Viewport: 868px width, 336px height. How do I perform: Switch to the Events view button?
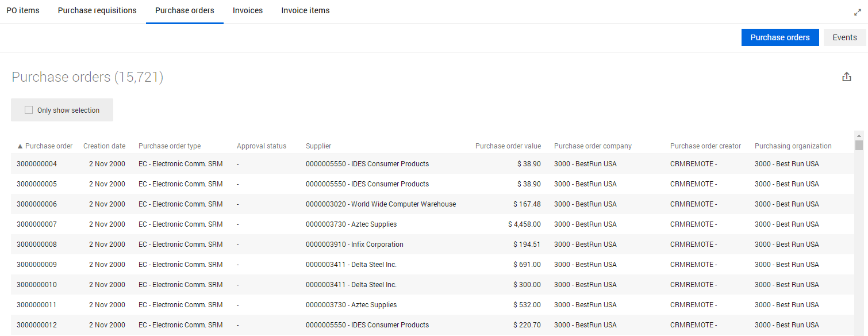point(844,37)
